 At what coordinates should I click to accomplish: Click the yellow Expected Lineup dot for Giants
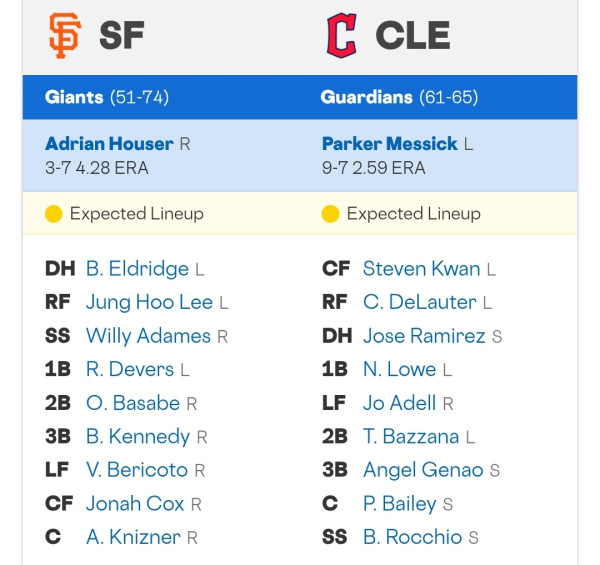54,213
